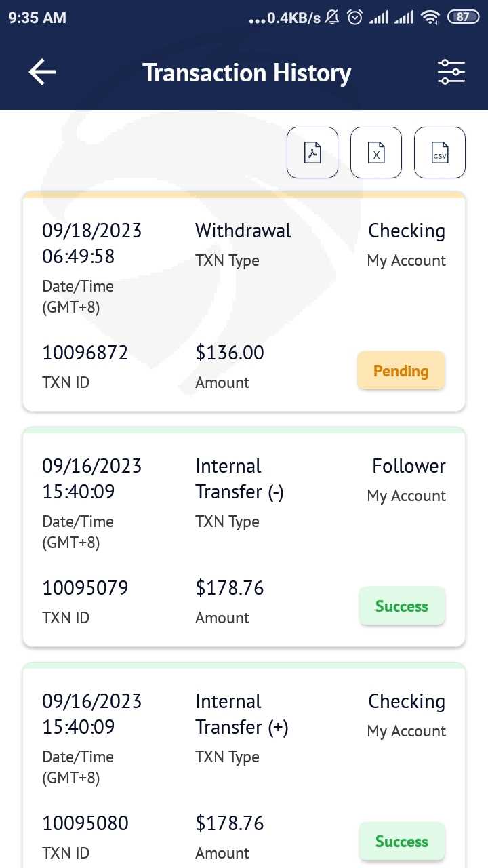Tap transaction ID 10096872
The image size is (488, 868).
point(85,353)
